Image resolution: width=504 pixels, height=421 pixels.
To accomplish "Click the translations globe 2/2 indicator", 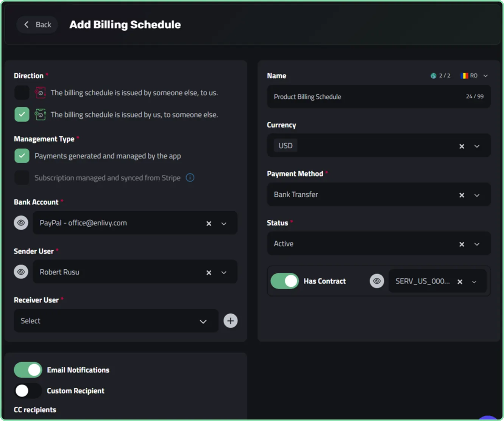I will [440, 76].
